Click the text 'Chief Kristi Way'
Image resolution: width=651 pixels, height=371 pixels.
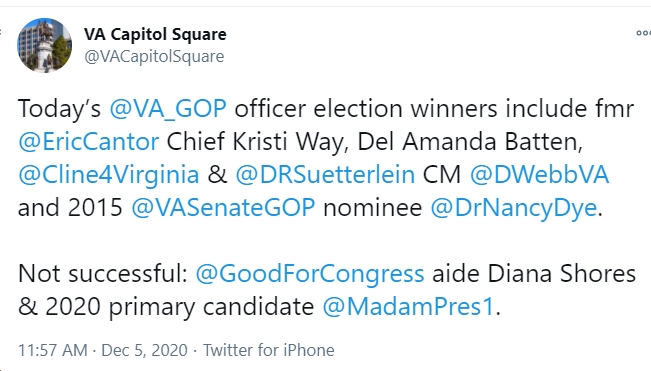coord(255,142)
